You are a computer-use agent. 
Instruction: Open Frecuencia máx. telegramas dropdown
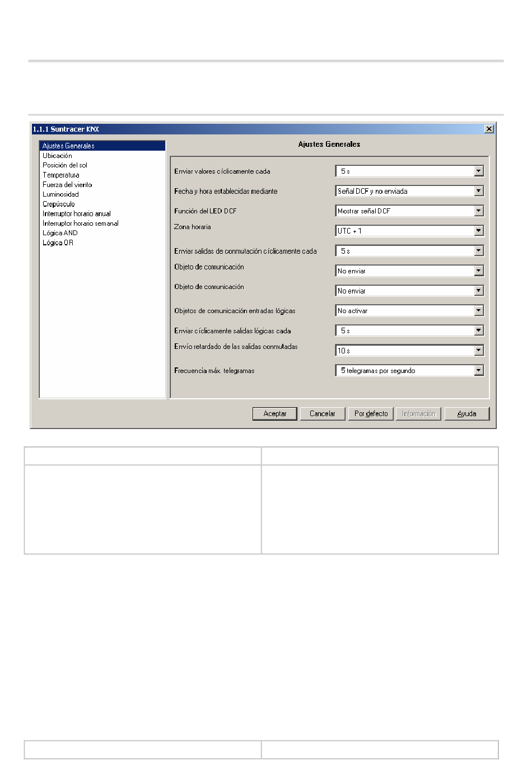[x=478, y=370]
